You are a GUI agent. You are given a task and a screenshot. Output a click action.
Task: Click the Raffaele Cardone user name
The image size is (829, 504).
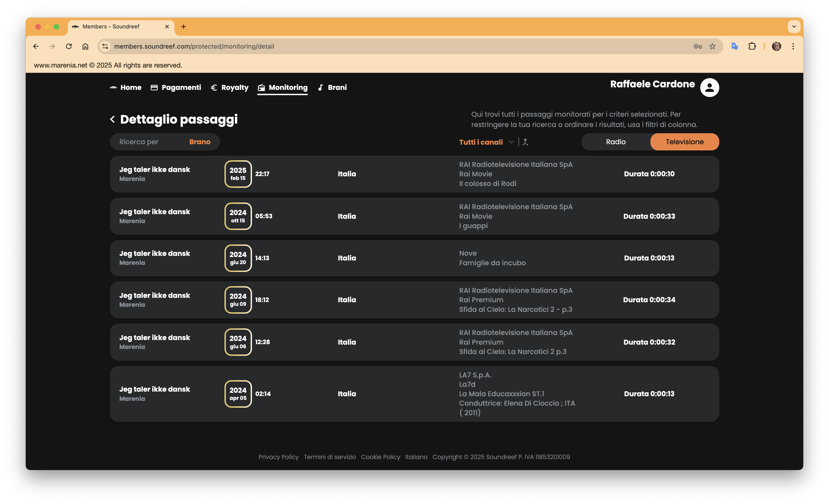point(652,84)
